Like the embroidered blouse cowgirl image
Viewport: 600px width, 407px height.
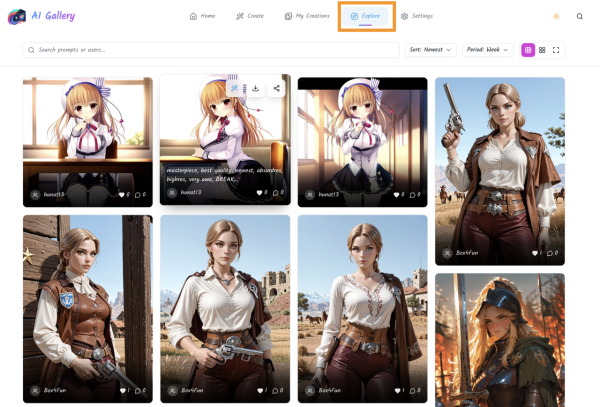coord(399,391)
